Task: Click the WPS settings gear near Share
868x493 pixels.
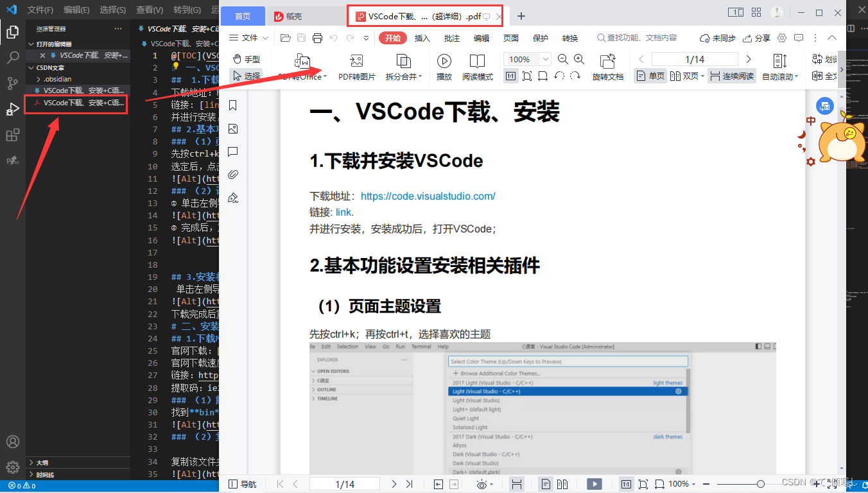Action: pos(782,38)
